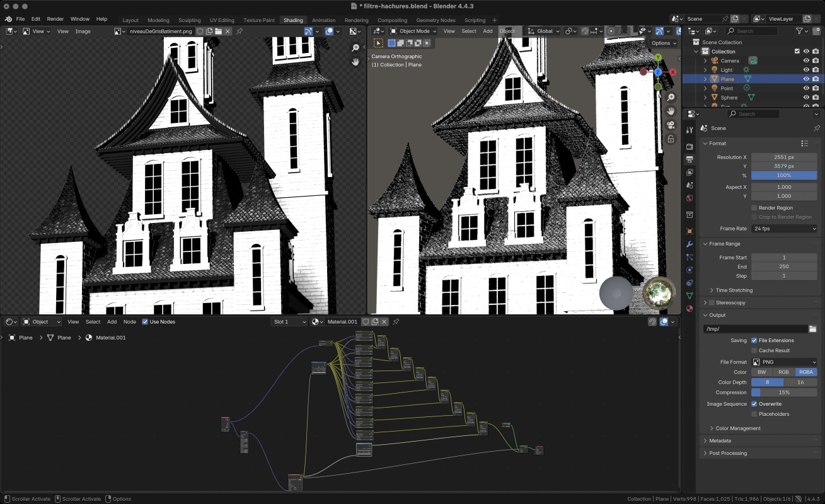Screen dimensions: 825x504
Task: Select RGB color mode
Action: pos(784,372)
